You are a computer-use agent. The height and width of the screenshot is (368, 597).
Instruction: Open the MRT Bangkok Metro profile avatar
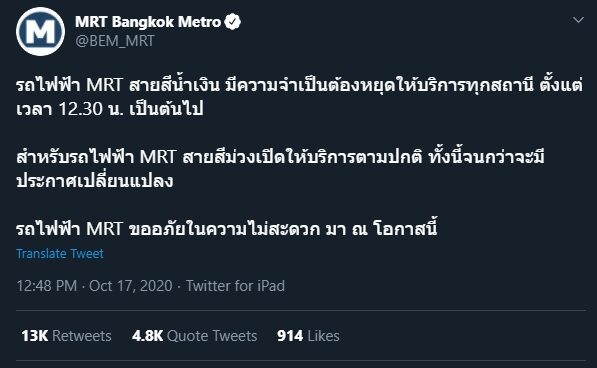pos(40,32)
